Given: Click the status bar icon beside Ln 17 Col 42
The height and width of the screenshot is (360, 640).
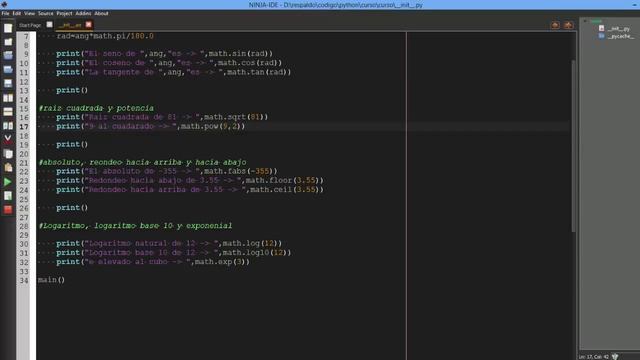Looking at the screenshot, I should click(615, 356).
